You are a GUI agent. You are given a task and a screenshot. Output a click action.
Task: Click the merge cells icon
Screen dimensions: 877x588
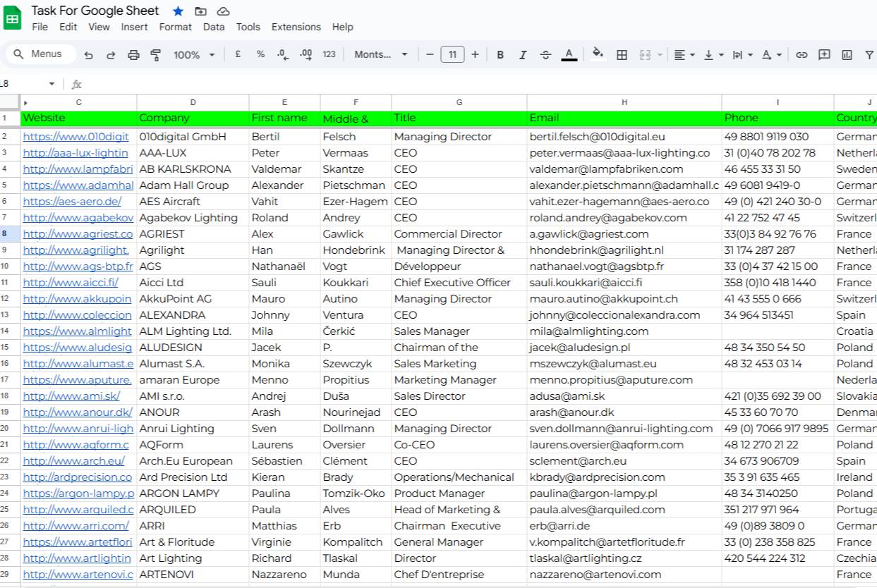tap(645, 55)
